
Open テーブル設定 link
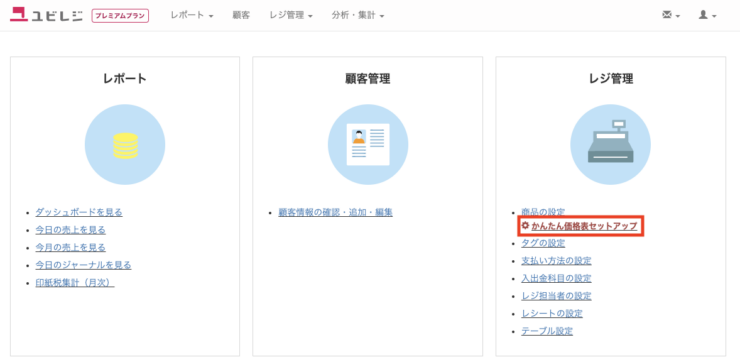pyautogui.click(x=547, y=331)
